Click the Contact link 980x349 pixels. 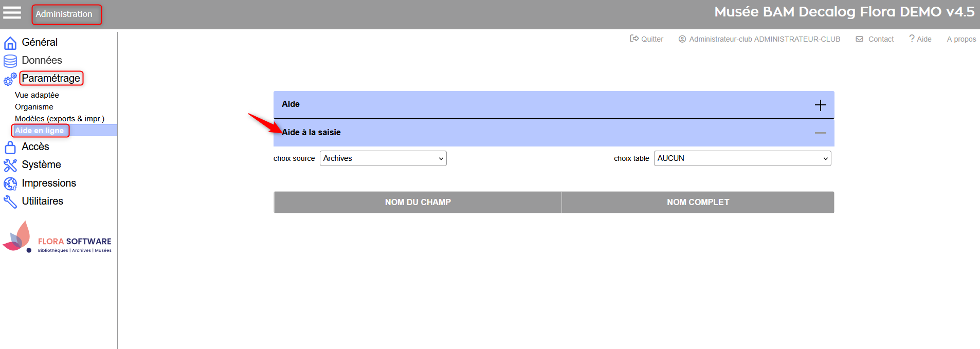tap(875, 39)
